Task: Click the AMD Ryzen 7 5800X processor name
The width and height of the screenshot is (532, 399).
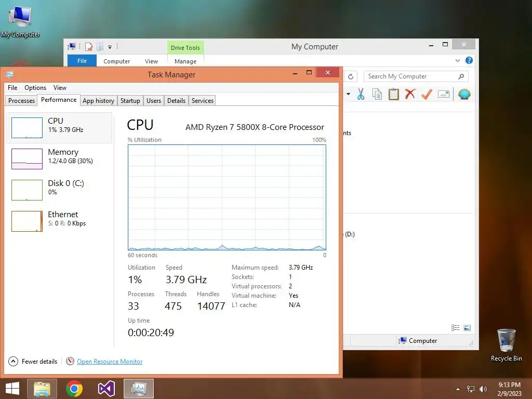Action: [255, 127]
